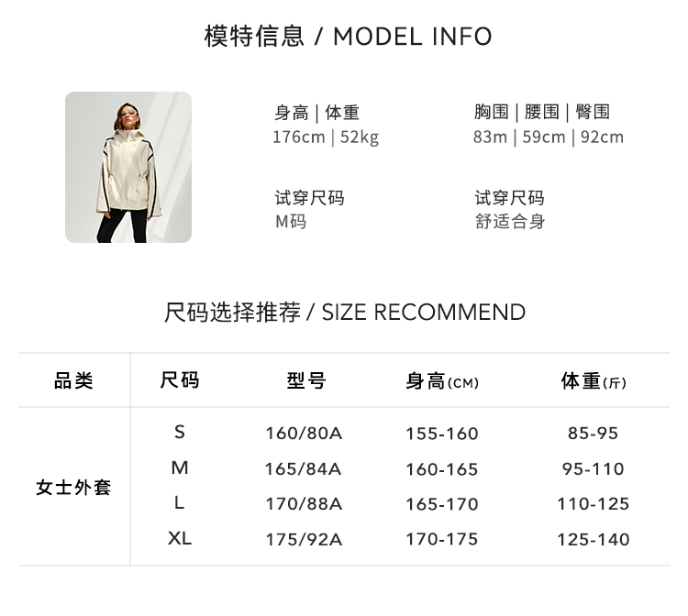The height and width of the screenshot is (616, 688).
Task: Click the 模特信息 / MODEL INFO heading
Action: click(348, 37)
